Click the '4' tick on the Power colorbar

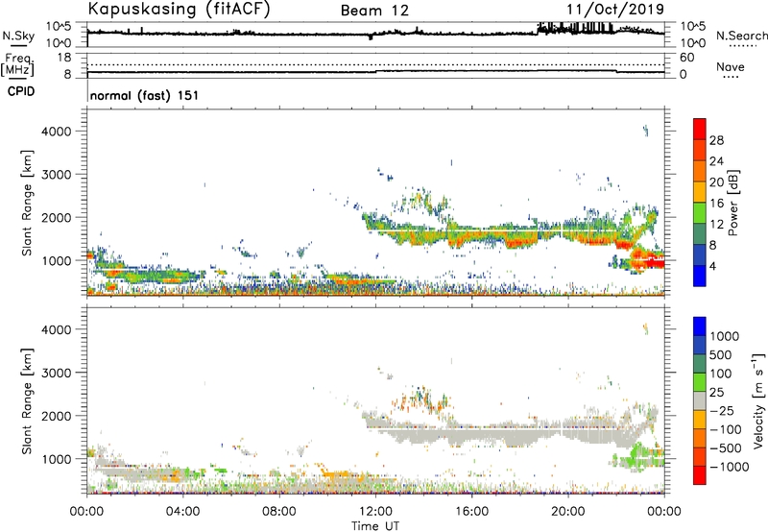click(713, 267)
